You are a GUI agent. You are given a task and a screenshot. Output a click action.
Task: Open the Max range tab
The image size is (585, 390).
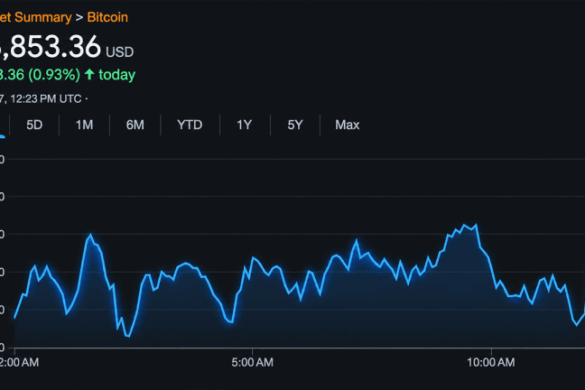(347, 125)
